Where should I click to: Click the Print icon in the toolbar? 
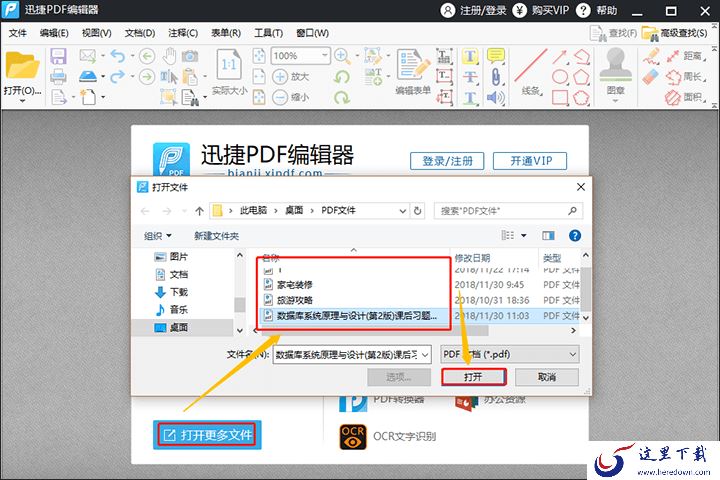pyautogui.click(x=58, y=76)
